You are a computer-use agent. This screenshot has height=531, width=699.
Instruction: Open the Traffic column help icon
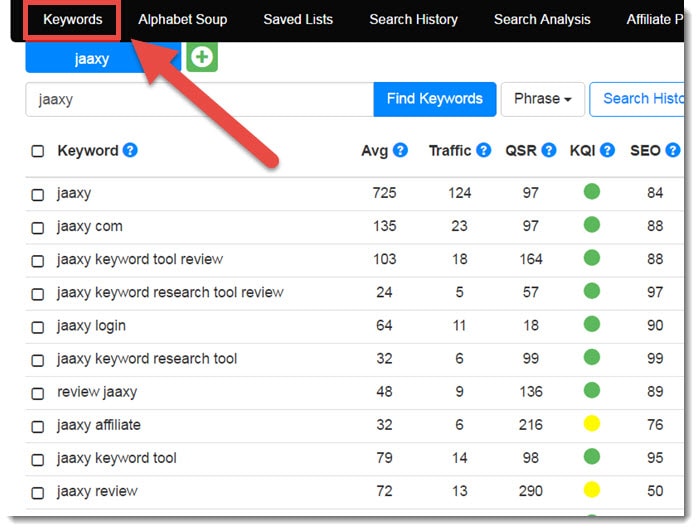tap(484, 150)
